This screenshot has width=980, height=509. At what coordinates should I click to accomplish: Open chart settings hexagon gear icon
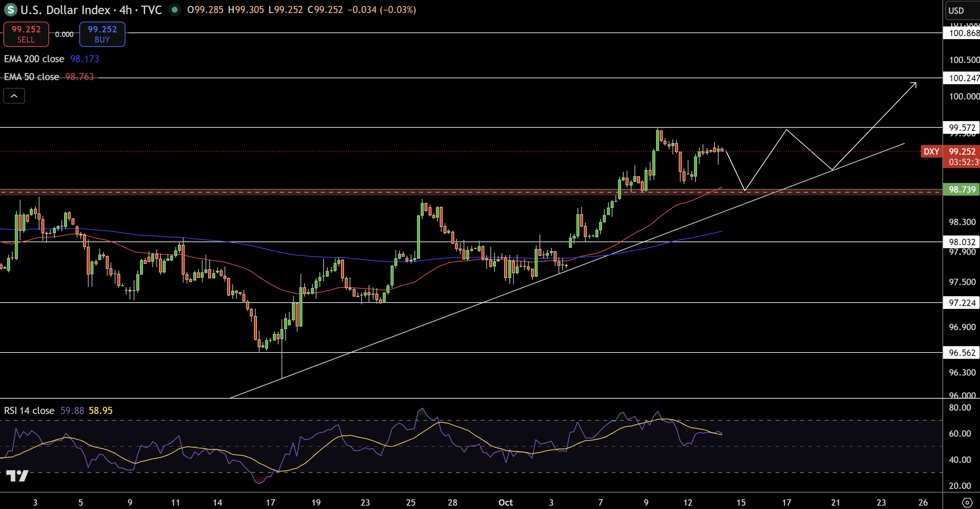(967, 502)
